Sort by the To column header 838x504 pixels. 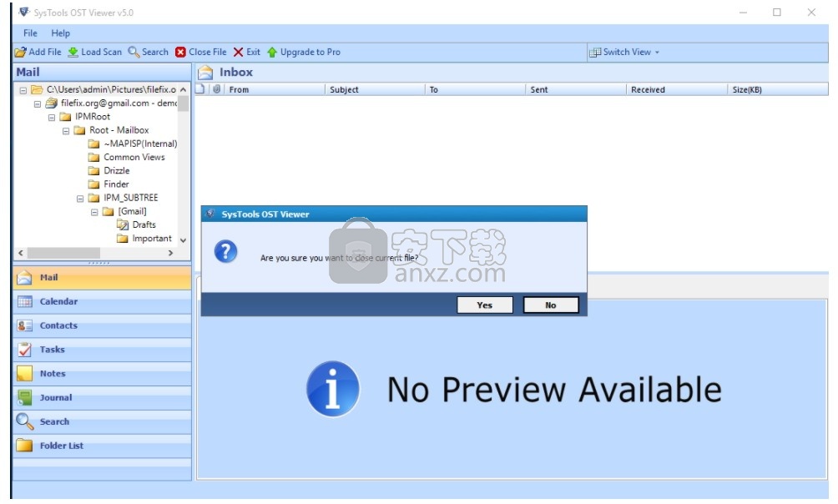(x=475, y=90)
